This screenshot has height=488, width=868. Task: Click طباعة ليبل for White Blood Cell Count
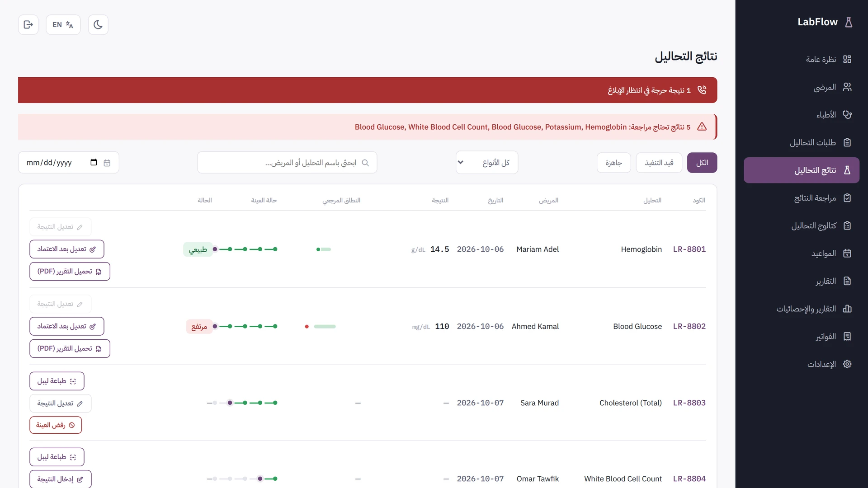(x=57, y=457)
